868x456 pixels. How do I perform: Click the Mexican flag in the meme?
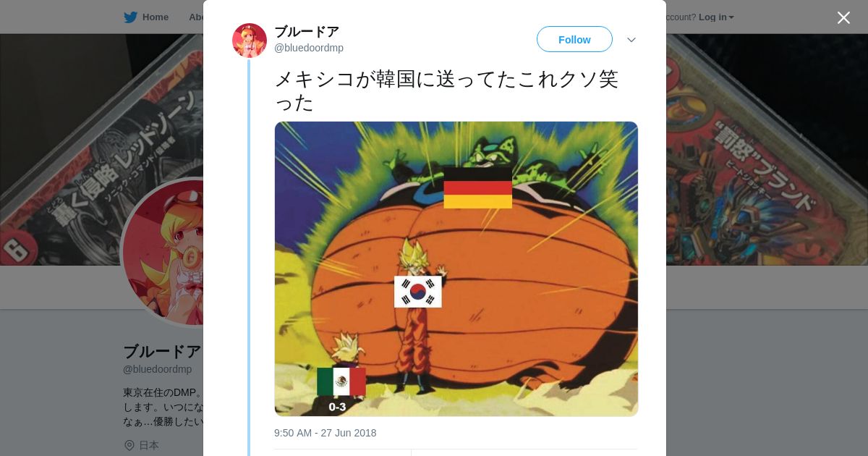341,381
